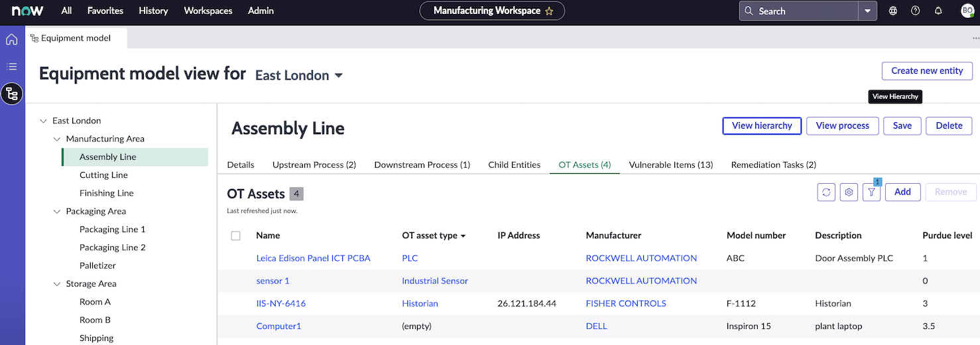Viewport: 980px width, 345px height.
Task: Open the list icon in sidebar
Action: pyautogui.click(x=11, y=66)
